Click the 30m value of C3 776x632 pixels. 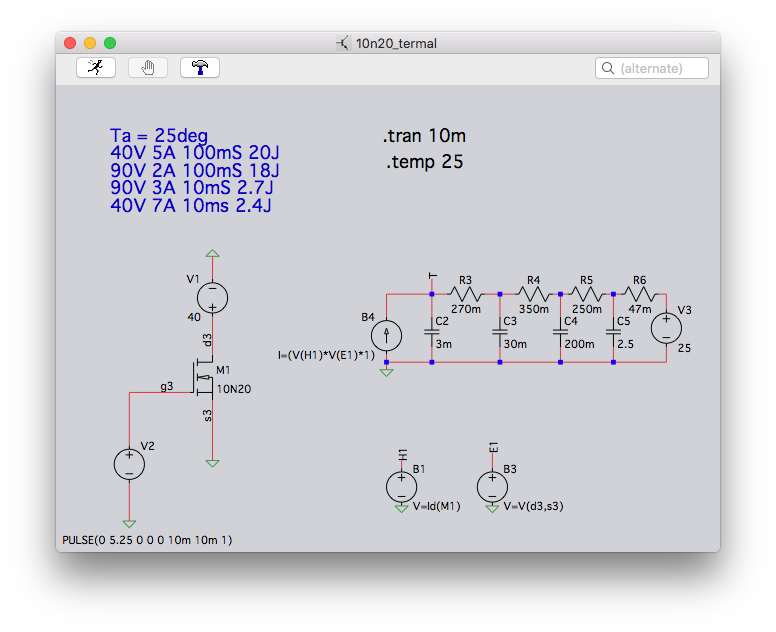(515, 344)
